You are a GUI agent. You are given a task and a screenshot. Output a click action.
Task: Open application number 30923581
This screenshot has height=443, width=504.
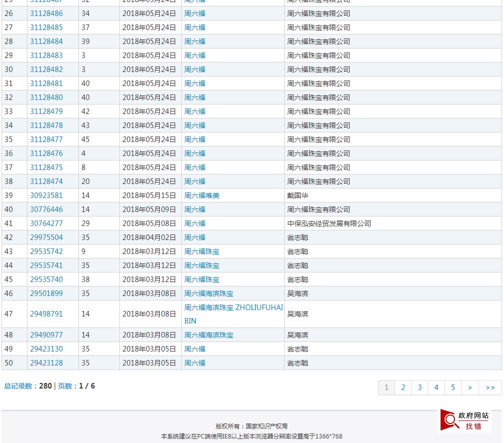46,195
